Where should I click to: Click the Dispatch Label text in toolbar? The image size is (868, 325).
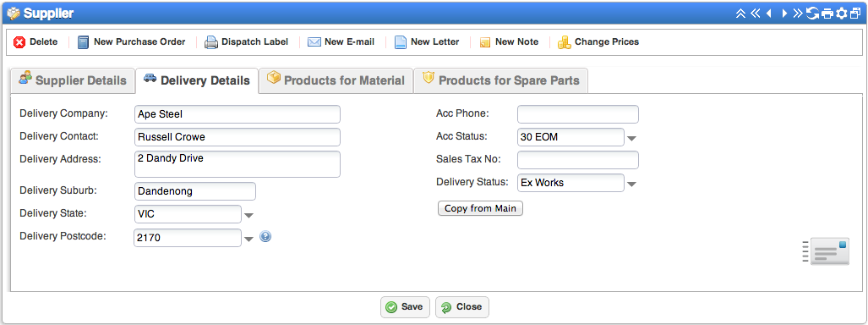coord(254,42)
